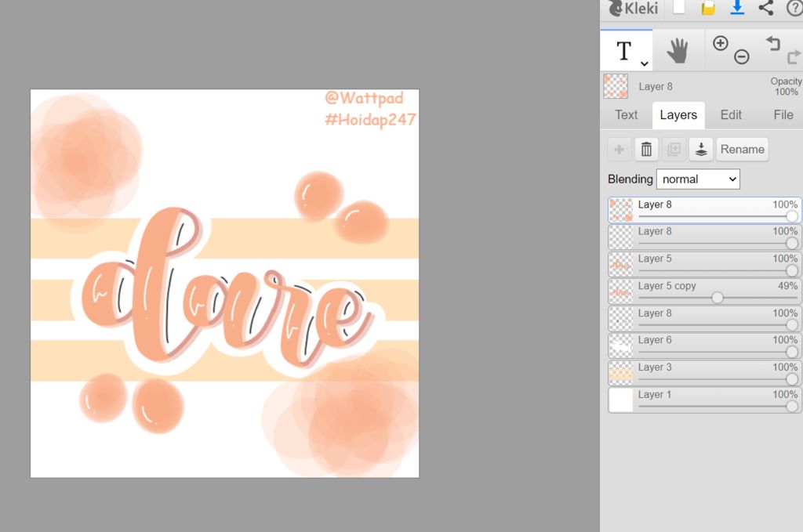Switch to the Edit tab

coord(731,114)
